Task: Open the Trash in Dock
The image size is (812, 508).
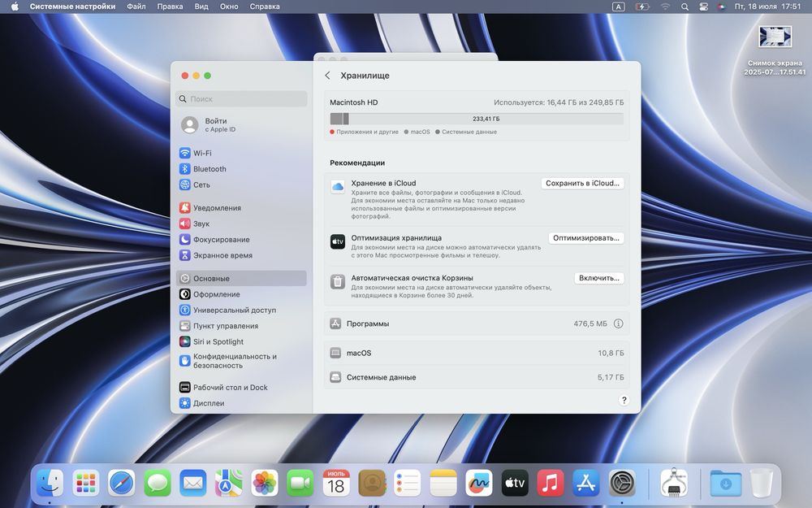Action: point(762,483)
